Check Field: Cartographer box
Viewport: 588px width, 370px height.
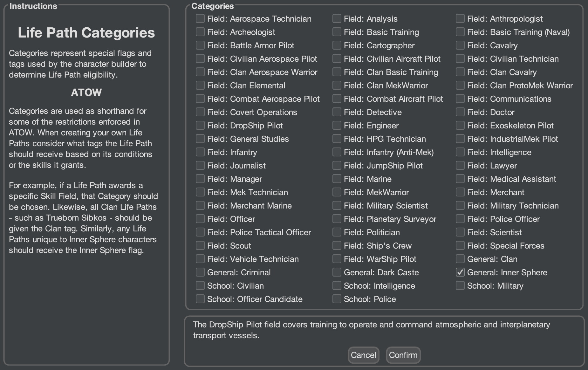(337, 45)
